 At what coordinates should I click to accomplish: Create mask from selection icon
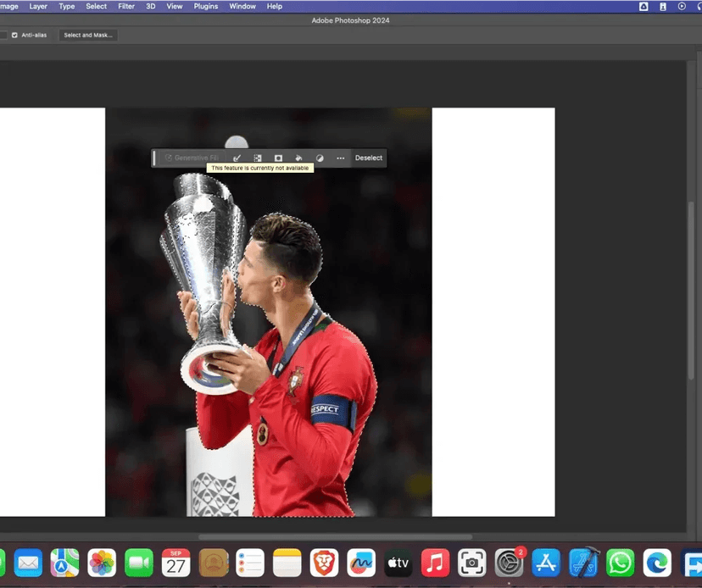278,158
